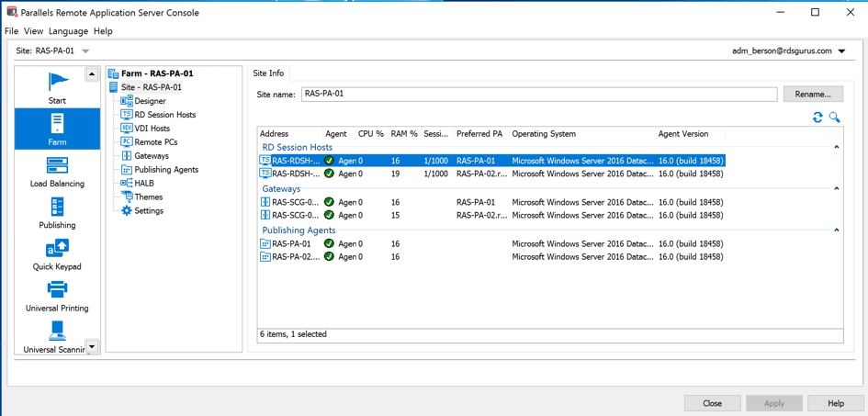Switch to the Site Info tab
This screenshot has width=868, height=416.
point(268,73)
